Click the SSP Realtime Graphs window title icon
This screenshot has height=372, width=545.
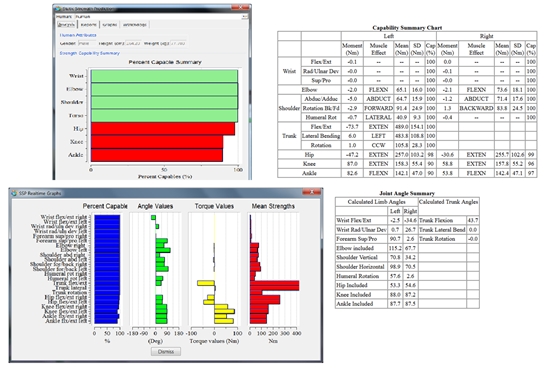(x=14, y=193)
